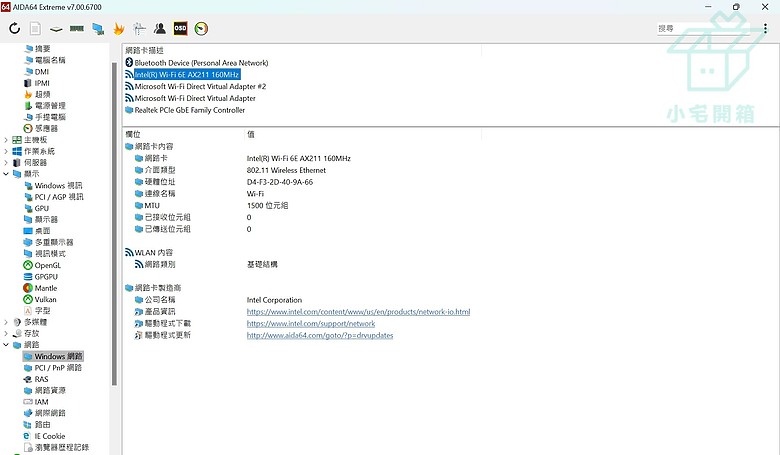Open the GPU tree entry
This screenshot has height=455, width=780.
click(x=36, y=208)
